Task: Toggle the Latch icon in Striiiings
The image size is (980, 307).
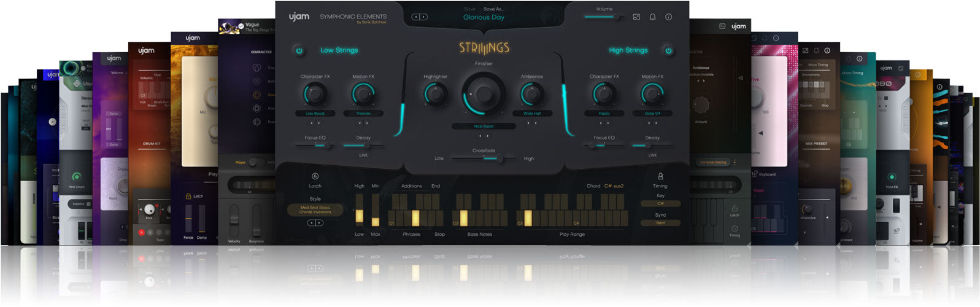Action: (315, 176)
